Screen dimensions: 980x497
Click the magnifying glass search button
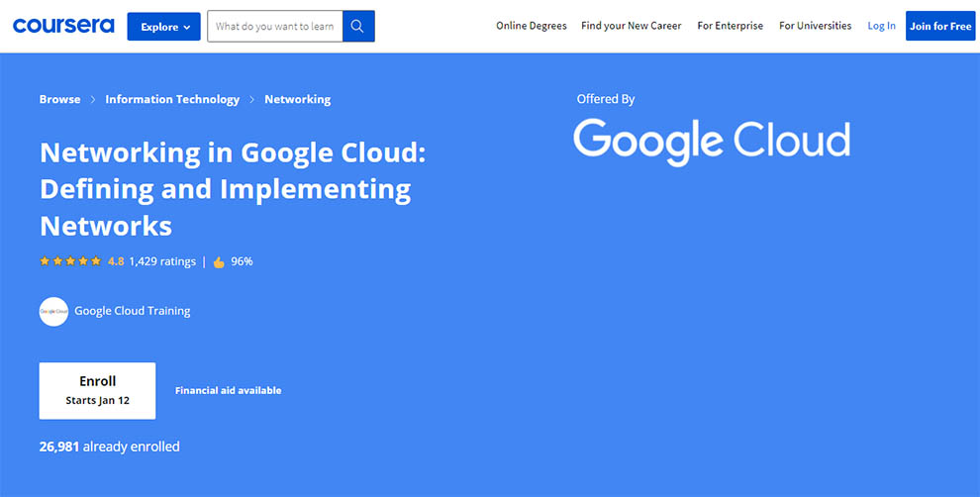(358, 27)
